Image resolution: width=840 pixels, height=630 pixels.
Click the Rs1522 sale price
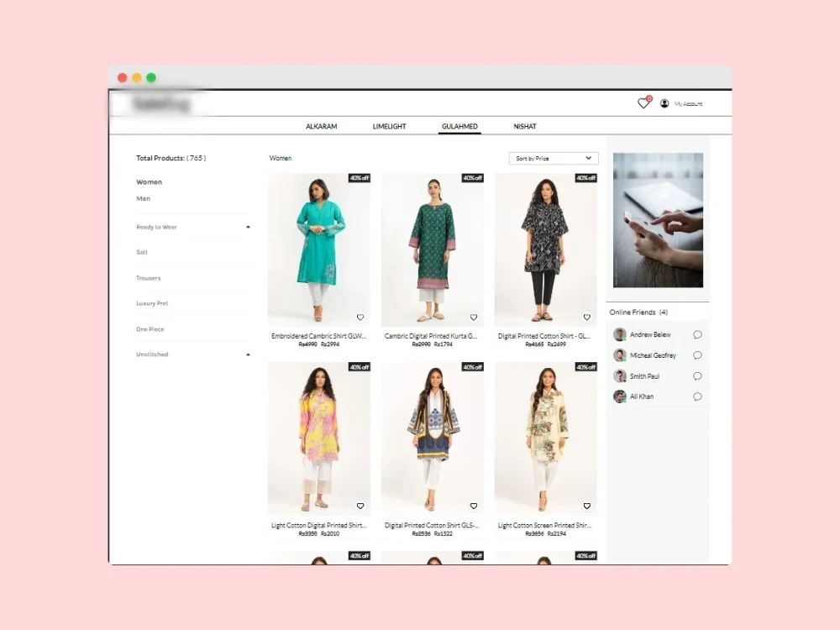click(x=443, y=533)
